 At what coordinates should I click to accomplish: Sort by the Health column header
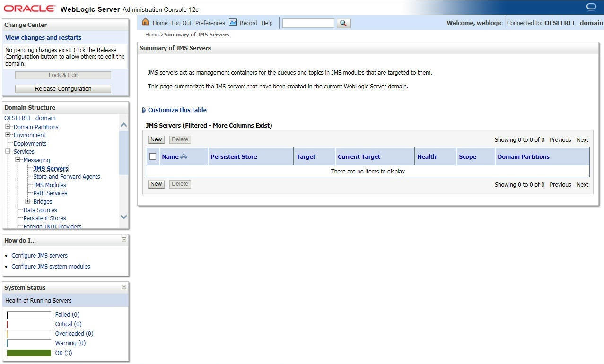point(427,156)
